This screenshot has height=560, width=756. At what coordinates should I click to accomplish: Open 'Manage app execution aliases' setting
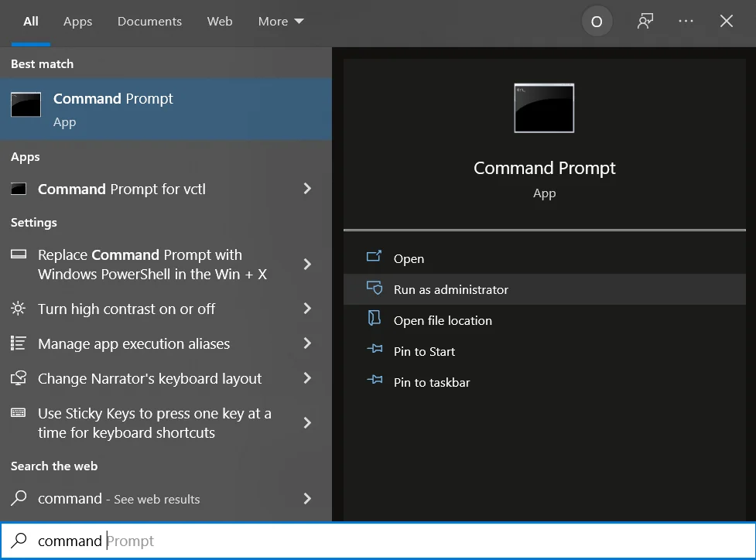[166, 343]
